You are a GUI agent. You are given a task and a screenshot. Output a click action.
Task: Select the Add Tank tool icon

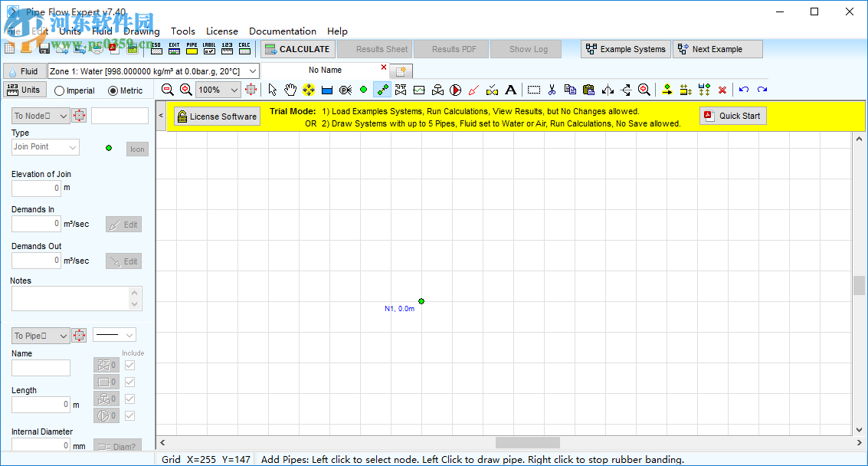tap(327, 90)
